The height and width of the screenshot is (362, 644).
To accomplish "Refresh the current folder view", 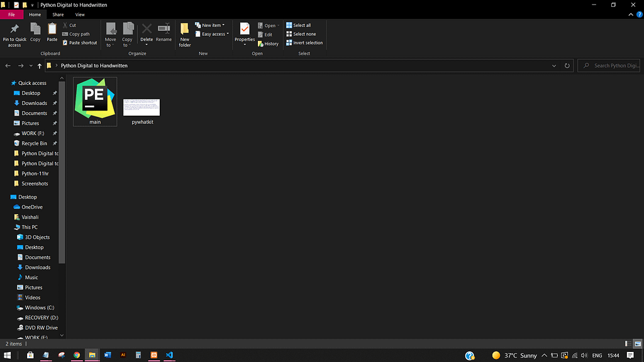I will [x=567, y=65].
